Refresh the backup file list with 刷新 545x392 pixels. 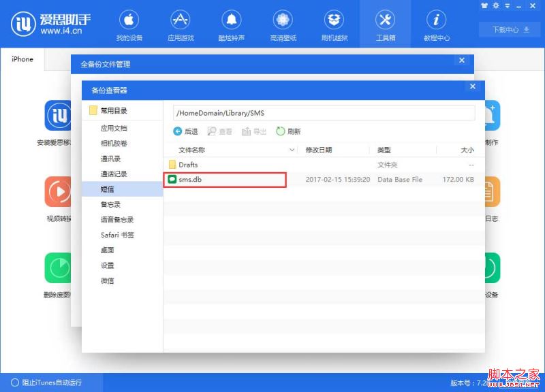coord(287,131)
